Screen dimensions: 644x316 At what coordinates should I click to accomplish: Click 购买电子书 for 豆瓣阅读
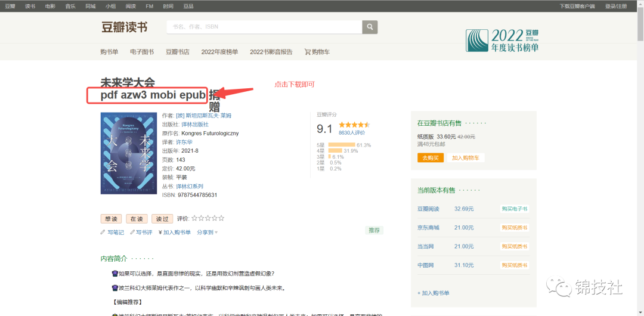[514, 209]
